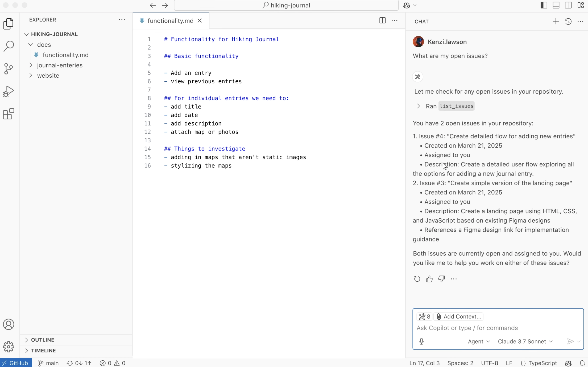The image size is (588, 367).
Task: Click the microphone voice input icon
Action: click(421, 341)
